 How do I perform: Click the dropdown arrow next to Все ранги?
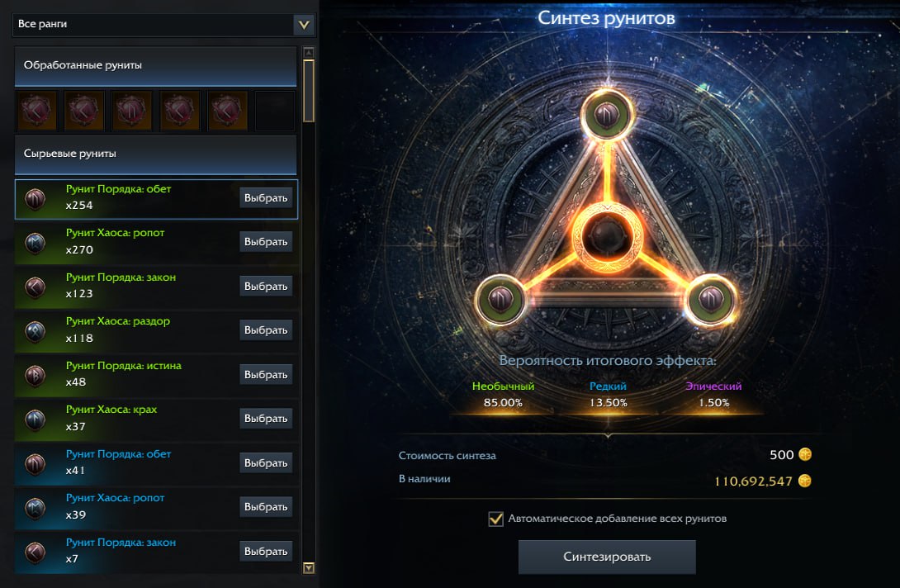(304, 25)
